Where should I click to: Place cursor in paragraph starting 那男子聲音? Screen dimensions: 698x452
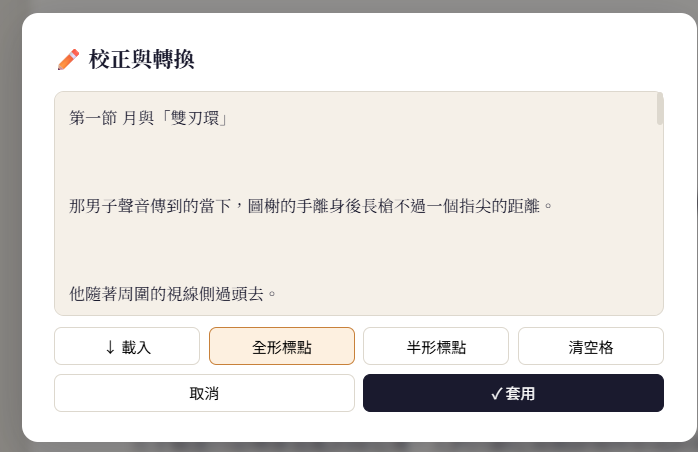pyautogui.click(x=310, y=206)
